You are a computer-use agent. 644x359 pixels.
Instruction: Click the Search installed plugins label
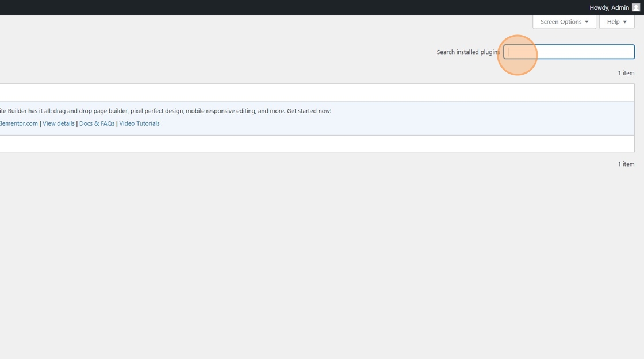(x=468, y=52)
